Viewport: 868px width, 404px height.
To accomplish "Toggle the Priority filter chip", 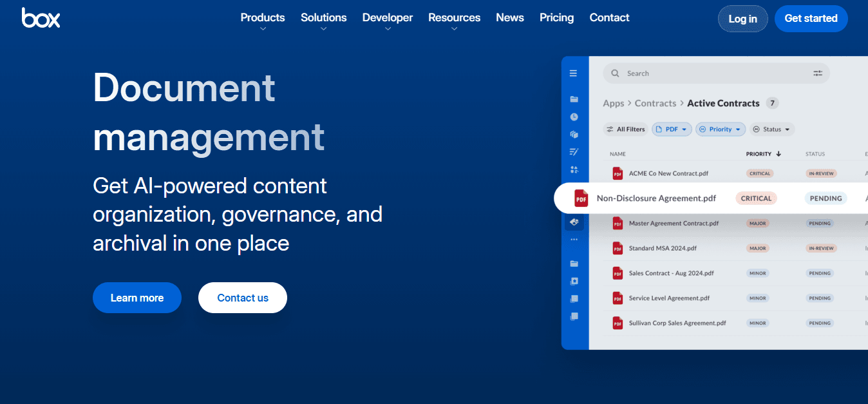I will coord(721,129).
